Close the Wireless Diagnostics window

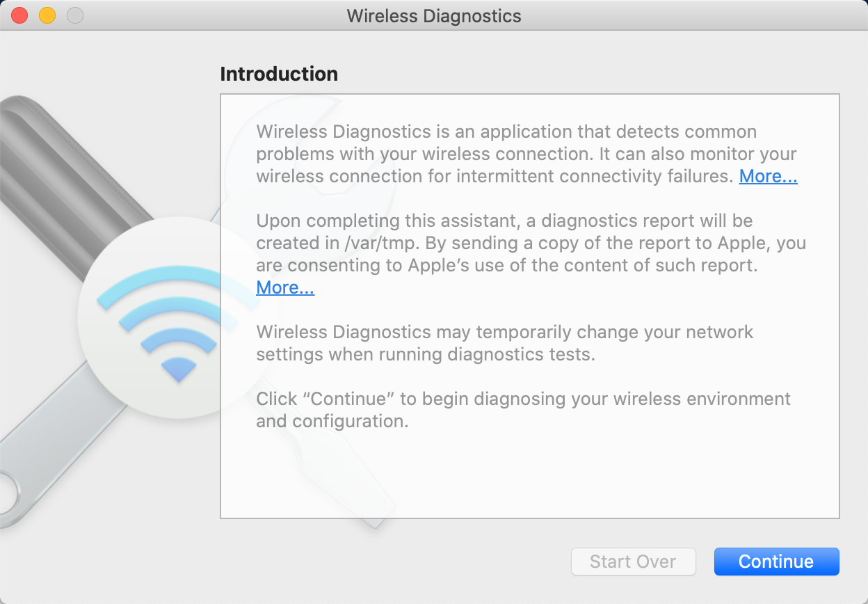(19, 15)
